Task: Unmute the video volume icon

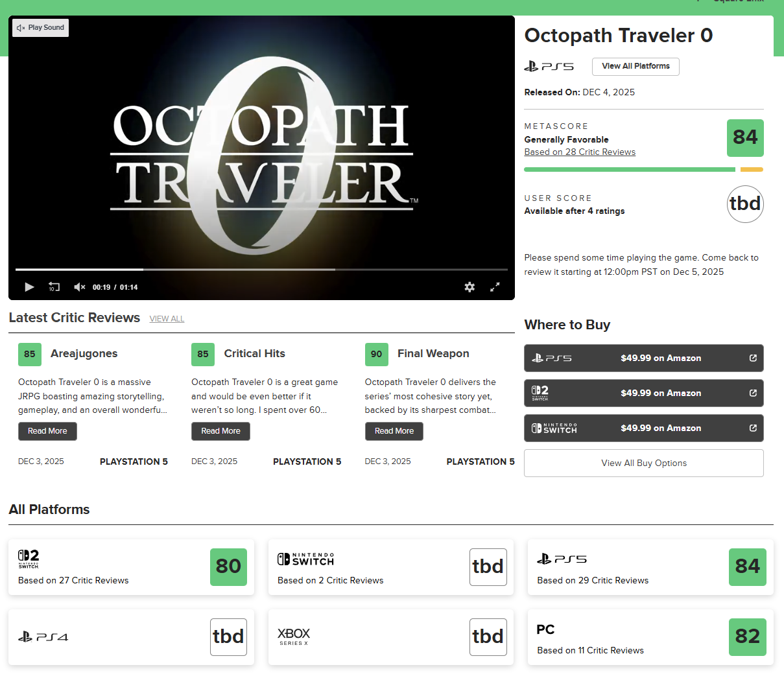Action: tap(79, 287)
